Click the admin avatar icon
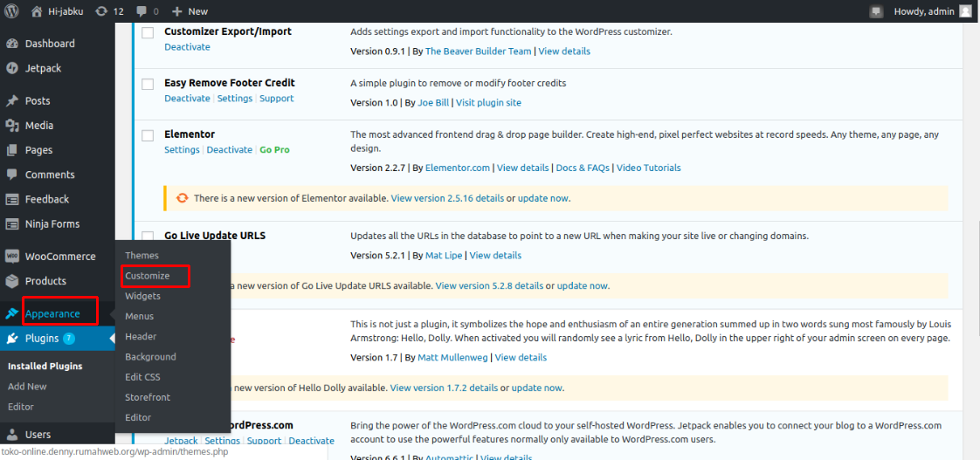The height and width of the screenshot is (460, 980). [965, 11]
